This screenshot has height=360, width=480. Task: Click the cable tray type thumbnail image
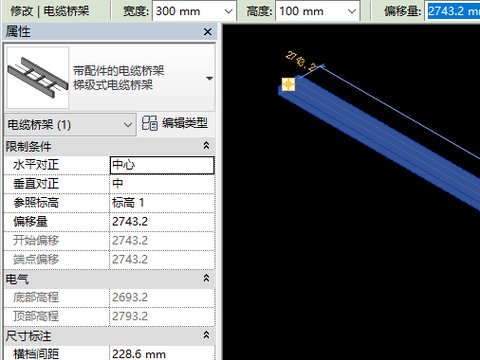click(38, 77)
